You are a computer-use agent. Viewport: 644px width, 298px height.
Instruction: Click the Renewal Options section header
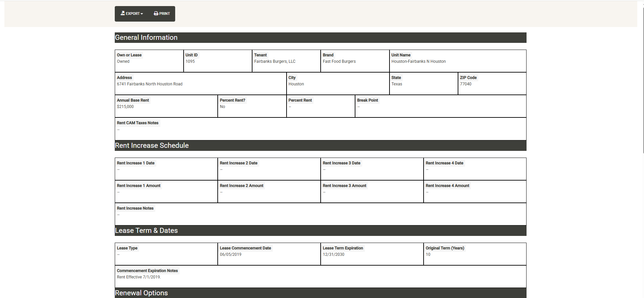click(x=141, y=293)
